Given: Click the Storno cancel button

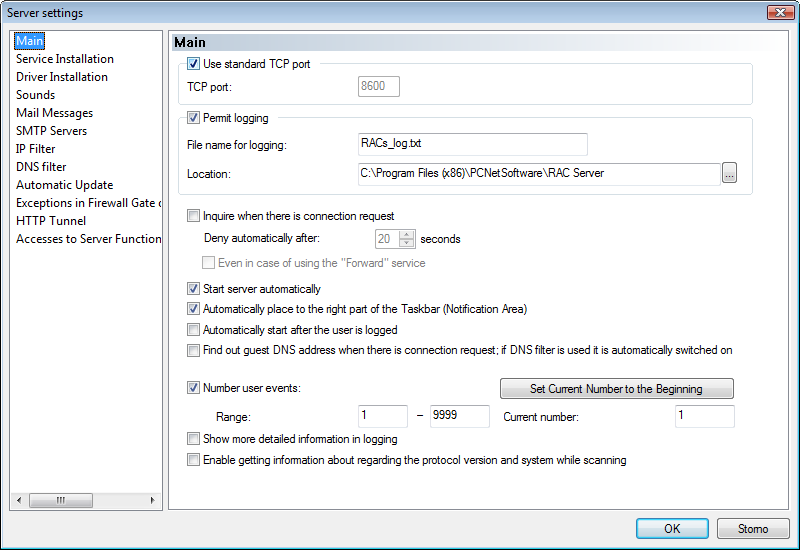Looking at the screenshot, I should click(753, 529).
